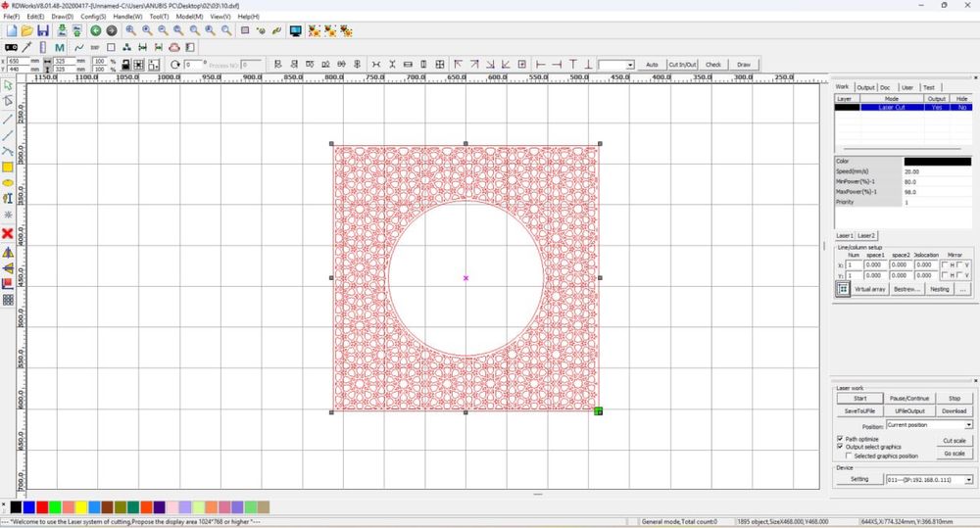This screenshot has width=980, height=528.
Task: Toggle the Path optimize checkbox
Action: 840,439
